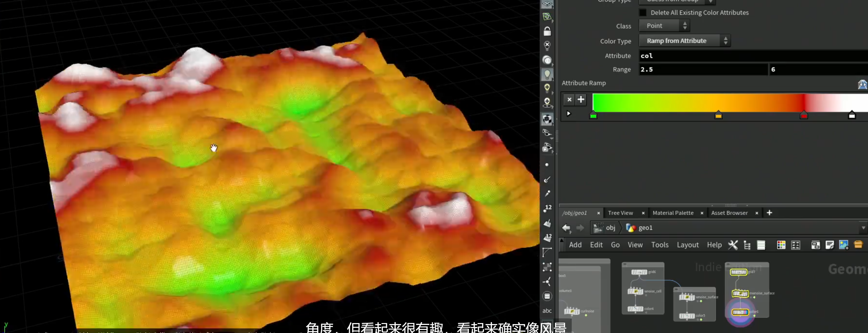Add a ramp point with plus button
Image resolution: width=868 pixels, height=333 pixels.
coord(581,100)
